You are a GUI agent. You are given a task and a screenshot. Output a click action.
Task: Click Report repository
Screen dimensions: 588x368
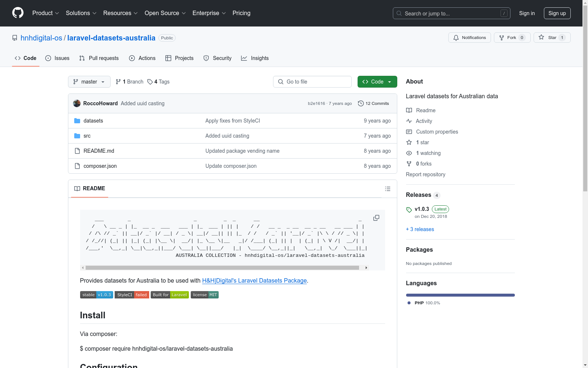pos(426,174)
